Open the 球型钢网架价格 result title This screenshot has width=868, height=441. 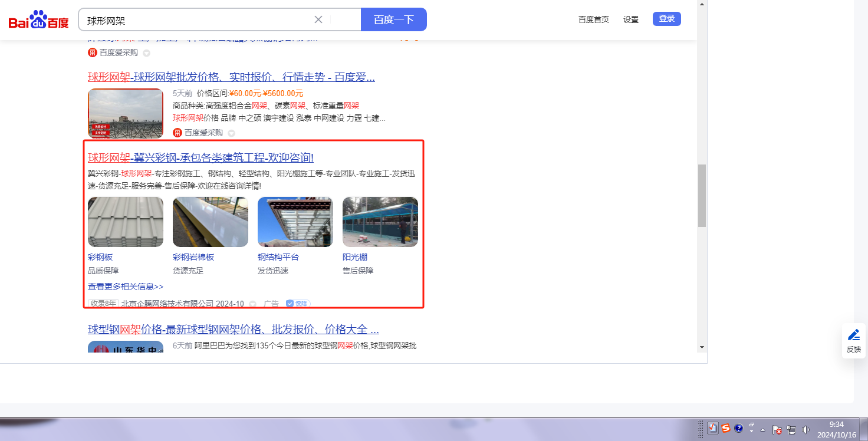234,329
